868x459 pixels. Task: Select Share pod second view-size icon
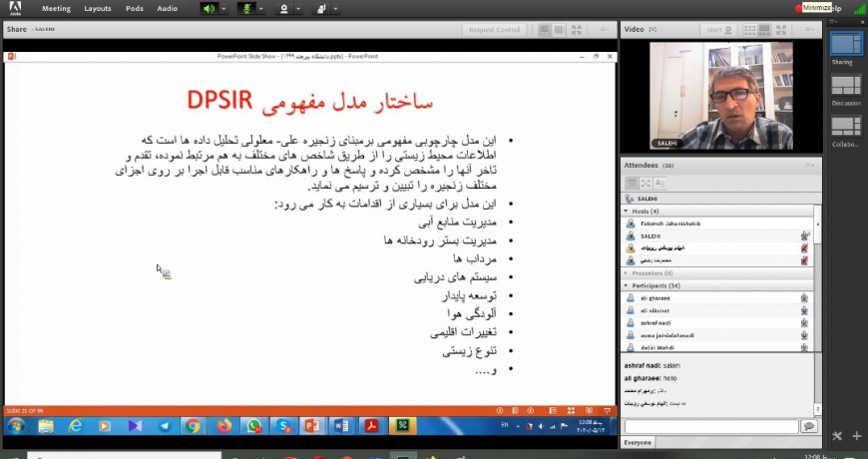pos(559,30)
